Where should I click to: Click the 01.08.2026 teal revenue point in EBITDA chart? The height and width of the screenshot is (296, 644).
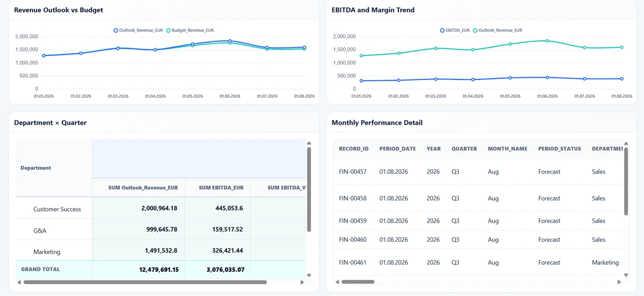point(621,47)
